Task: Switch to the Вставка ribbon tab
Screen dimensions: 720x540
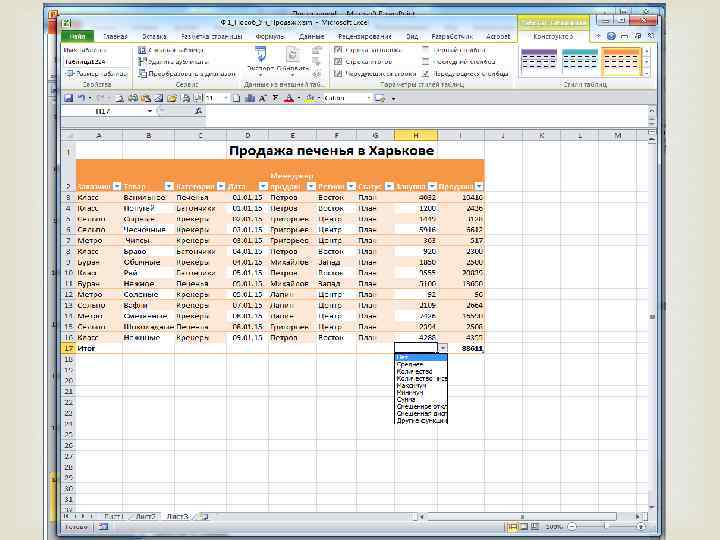Action: coord(154,36)
